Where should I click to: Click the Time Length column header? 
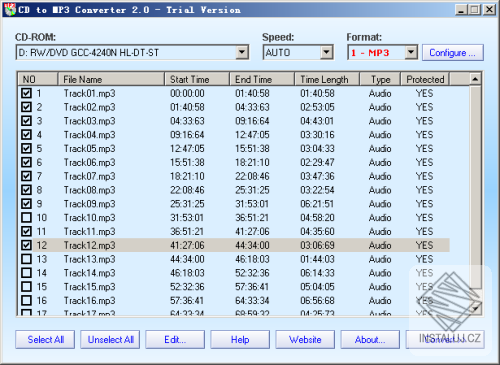(x=327, y=79)
